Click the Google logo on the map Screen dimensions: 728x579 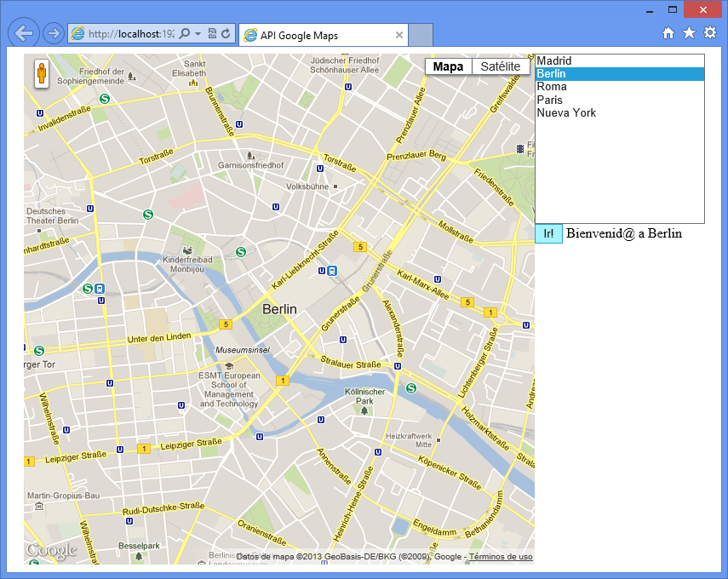[51, 551]
